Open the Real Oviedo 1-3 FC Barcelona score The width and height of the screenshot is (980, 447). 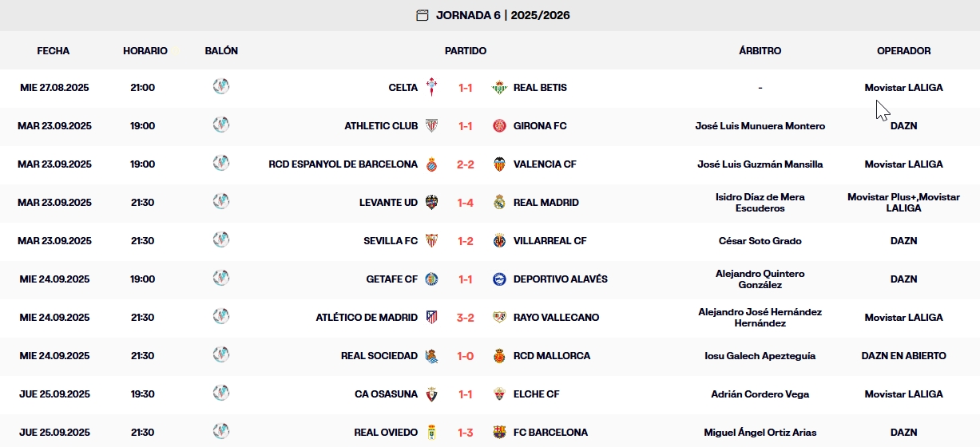click(466, 433)
